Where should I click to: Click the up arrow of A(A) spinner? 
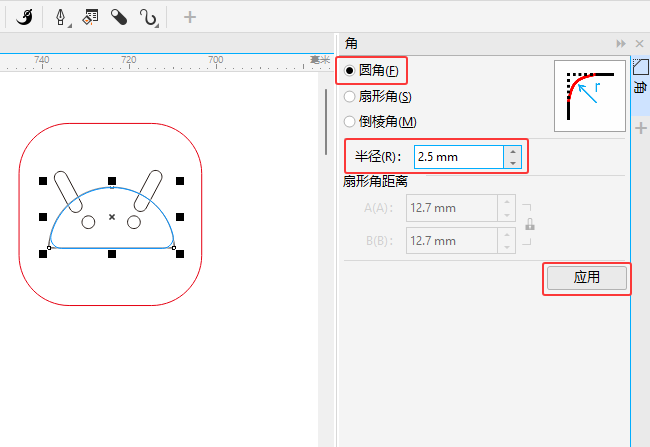pyautogui.click(x=507, y=202)
